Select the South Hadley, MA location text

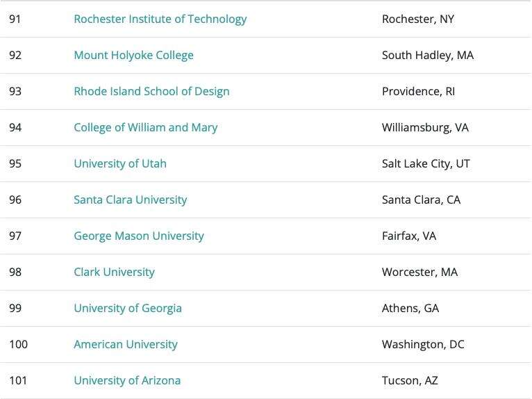point(427,56)
